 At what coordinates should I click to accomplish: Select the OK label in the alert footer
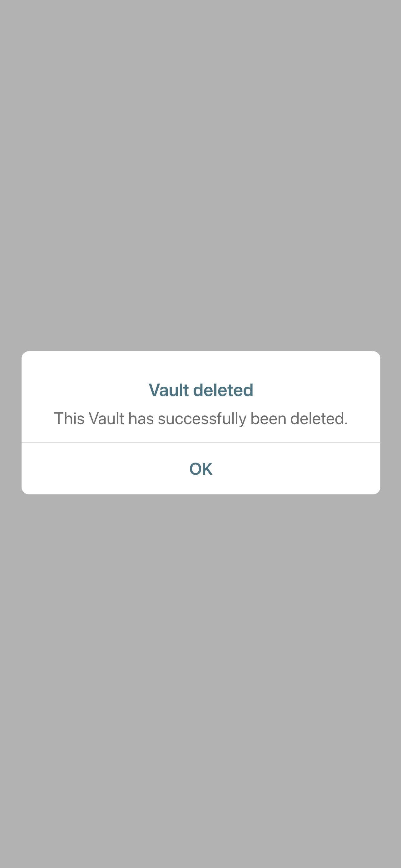[201, 469]
